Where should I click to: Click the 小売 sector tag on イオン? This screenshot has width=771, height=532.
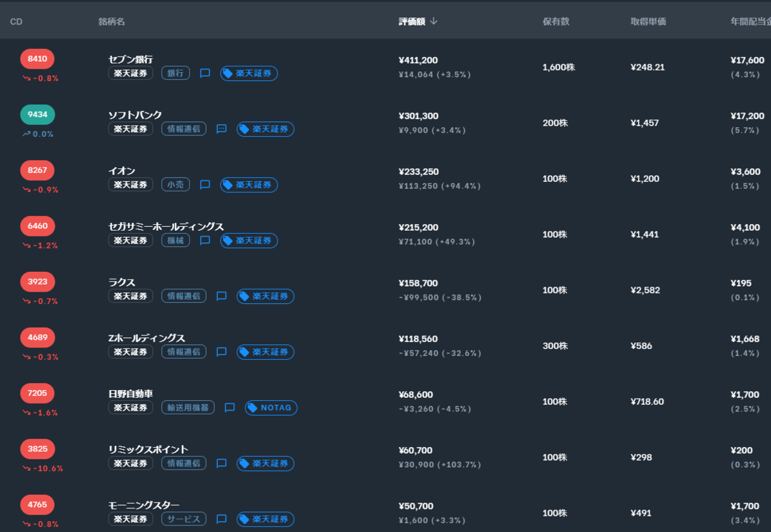[x=175, y=185]
